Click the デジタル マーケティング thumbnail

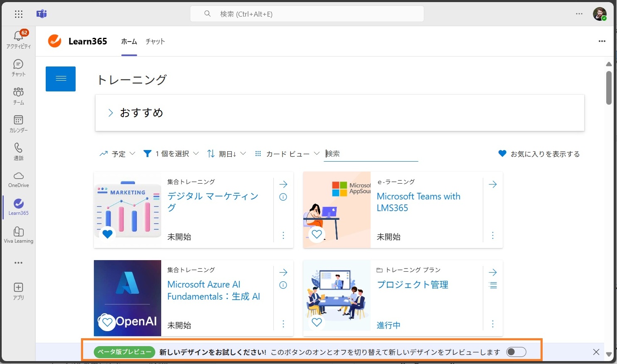pyautogui.click(x=128, y=210)
